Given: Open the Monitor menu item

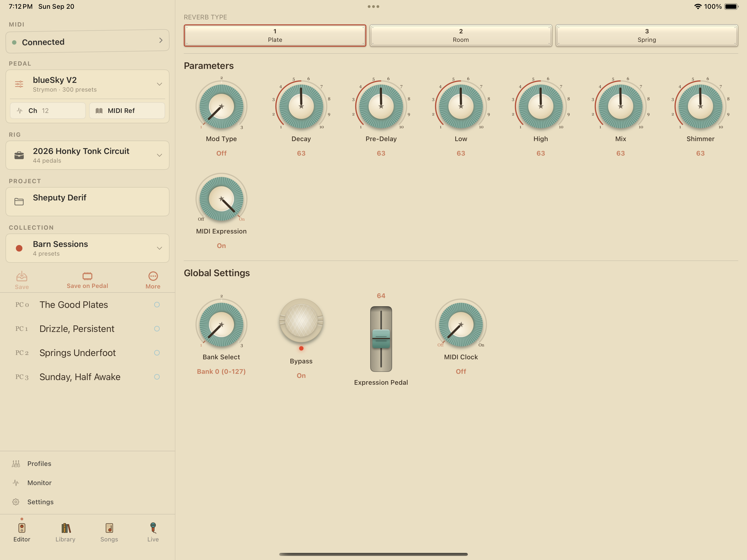Looking at the screenshot, I should coord(87,483).
